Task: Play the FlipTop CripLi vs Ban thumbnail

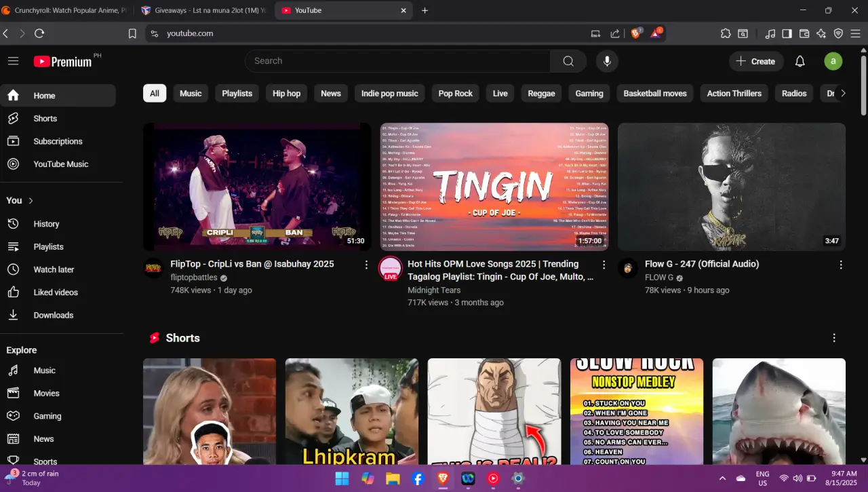Action: tap(257, 187)
